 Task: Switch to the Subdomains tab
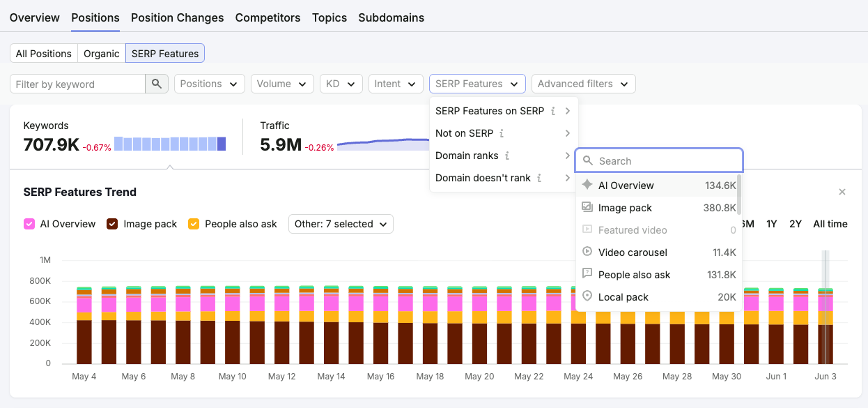(x=392, y=17)
